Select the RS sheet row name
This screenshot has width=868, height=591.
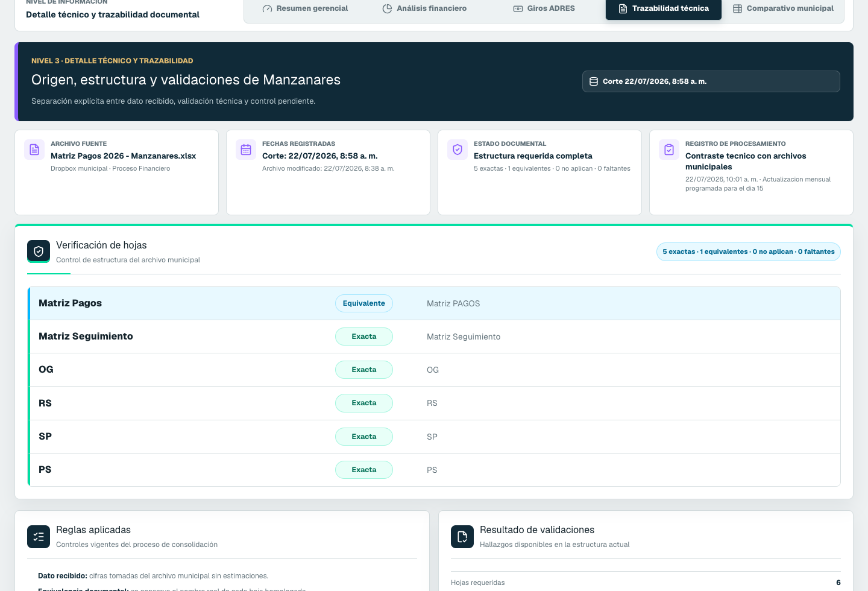pos(45,403)
